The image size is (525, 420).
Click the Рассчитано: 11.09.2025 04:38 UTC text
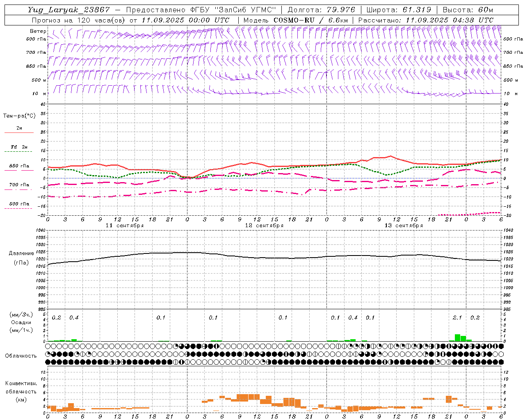tap(426, 20)
